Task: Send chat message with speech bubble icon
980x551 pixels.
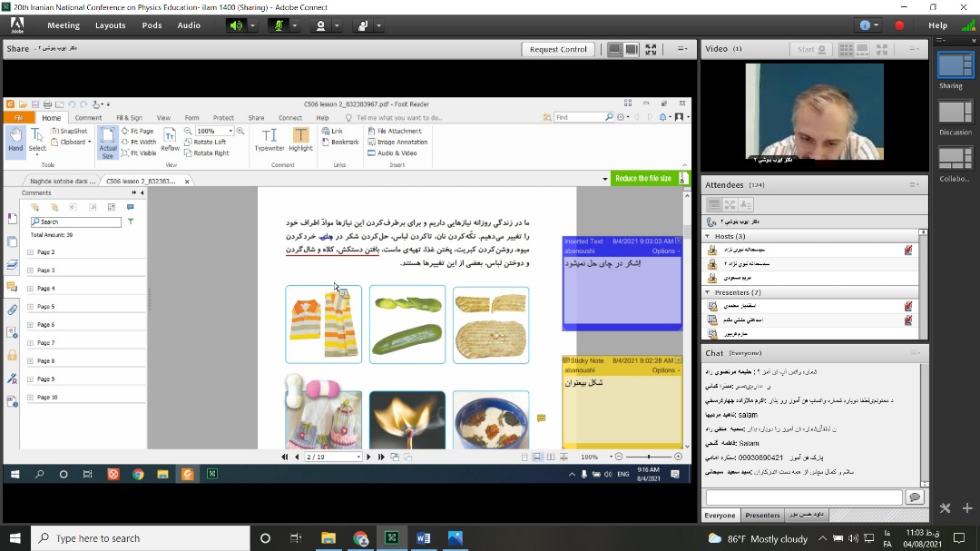Action: pyautogui.click(x=914, y=497)
